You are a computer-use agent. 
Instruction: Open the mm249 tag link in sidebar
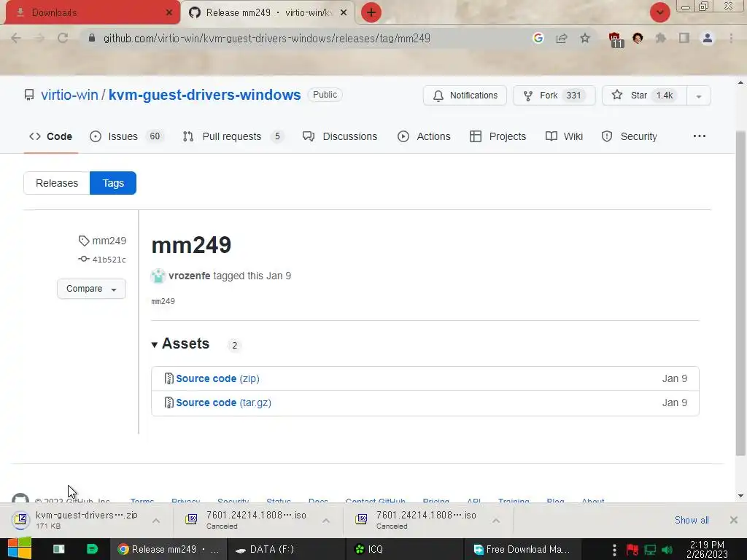point(103,241)
